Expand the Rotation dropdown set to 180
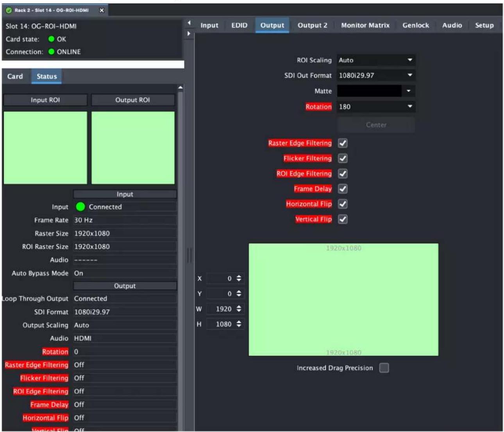The width and height of the screenshot is (504, 432). 376,107
